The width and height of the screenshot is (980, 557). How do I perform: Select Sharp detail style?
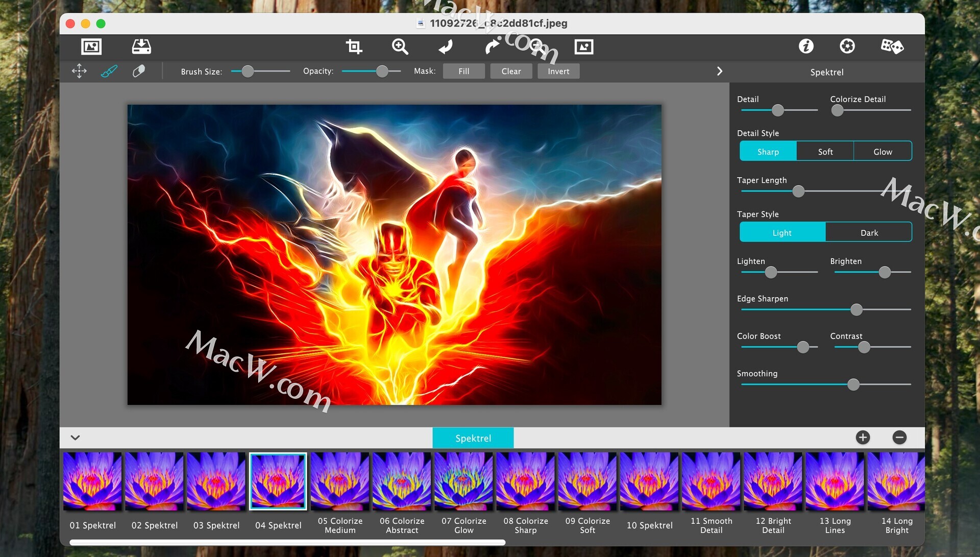[x=768, y=152]
